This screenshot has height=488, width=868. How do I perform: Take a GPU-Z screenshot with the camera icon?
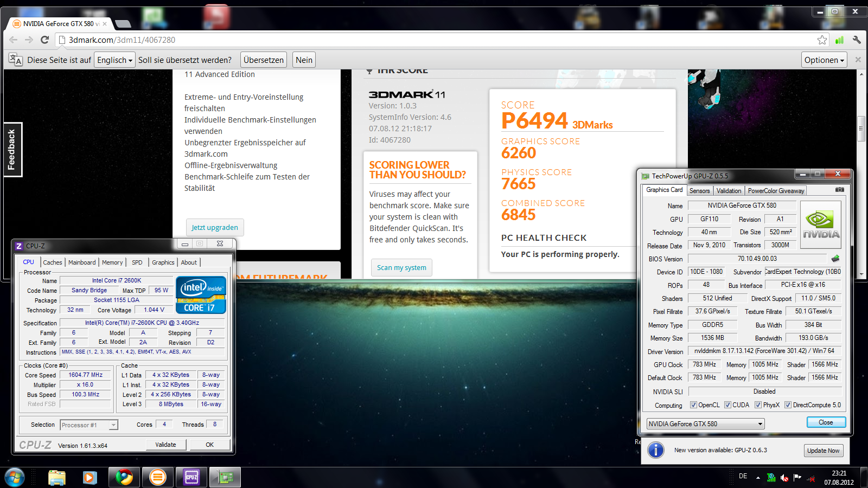coord(839,190)
